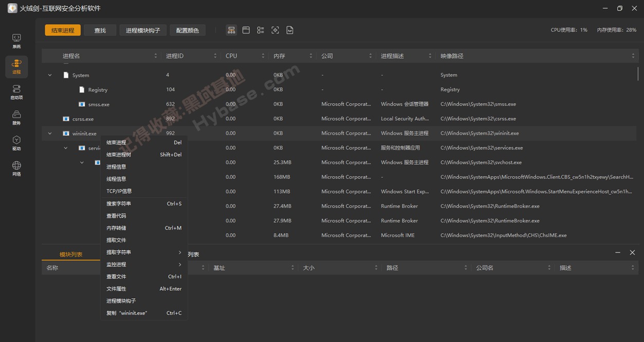Click the 查找 toolbar button

(100, 30)
